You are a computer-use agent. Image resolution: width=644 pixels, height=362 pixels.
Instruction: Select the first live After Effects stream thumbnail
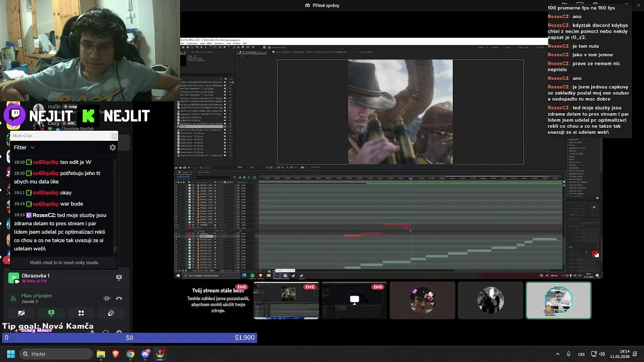(286, 301)
